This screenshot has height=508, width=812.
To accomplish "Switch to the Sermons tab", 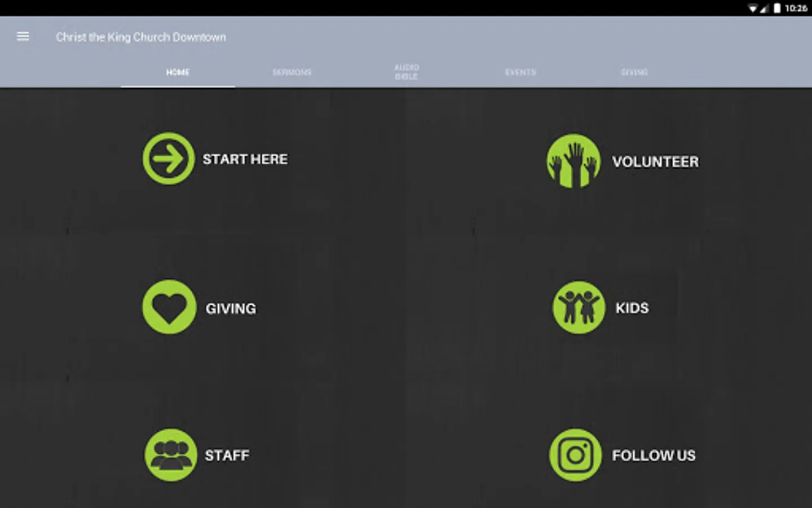I will coord(292,72).
